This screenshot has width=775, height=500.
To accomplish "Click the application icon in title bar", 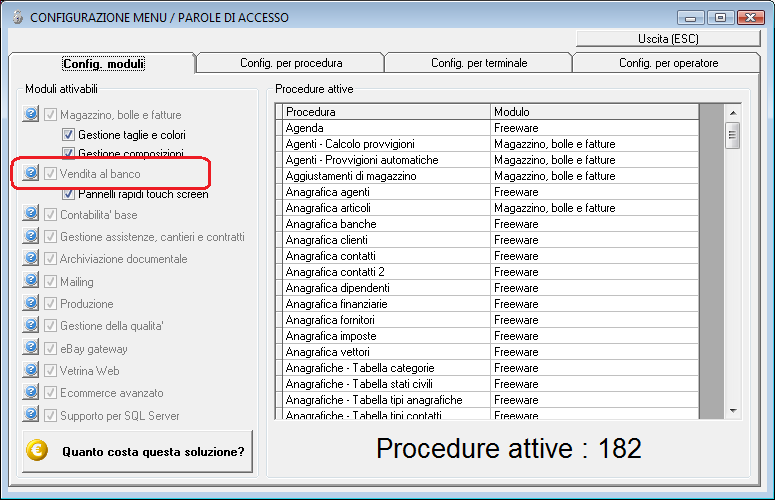I will click(x=18, y=17).
